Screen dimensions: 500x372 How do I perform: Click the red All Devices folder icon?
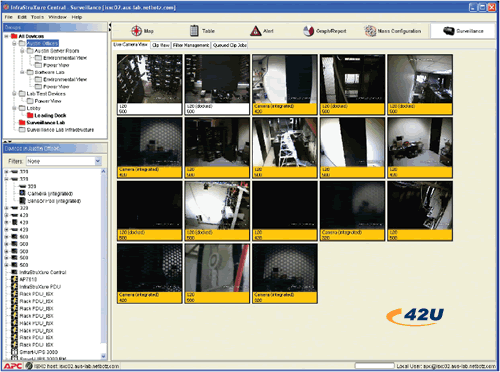click(x=14, y=36)
